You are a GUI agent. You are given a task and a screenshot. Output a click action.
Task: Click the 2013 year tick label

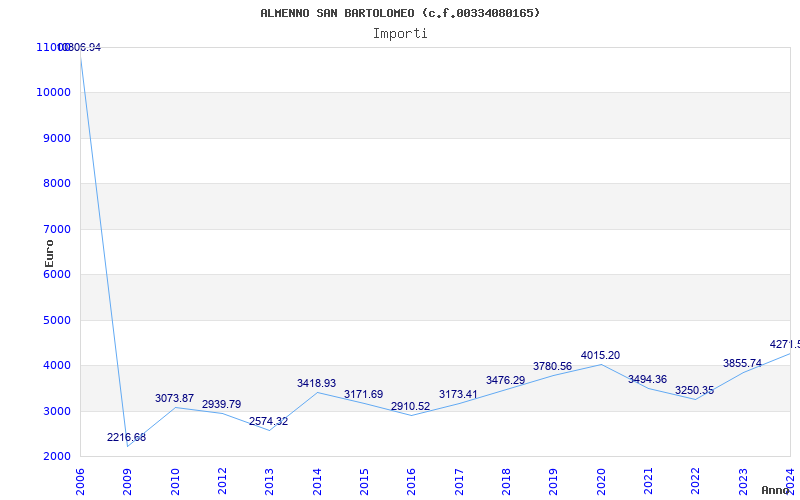pyautogui.click(x=269, y=482)
